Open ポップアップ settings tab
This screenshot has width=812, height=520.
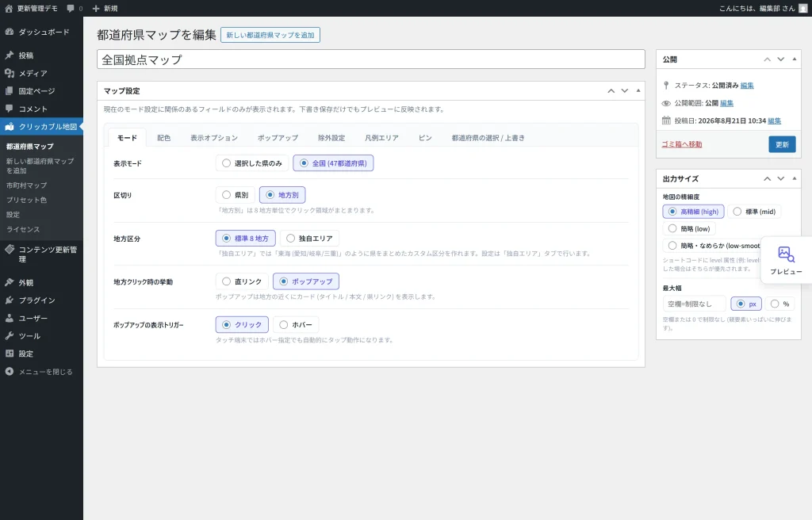pos(278,138)
